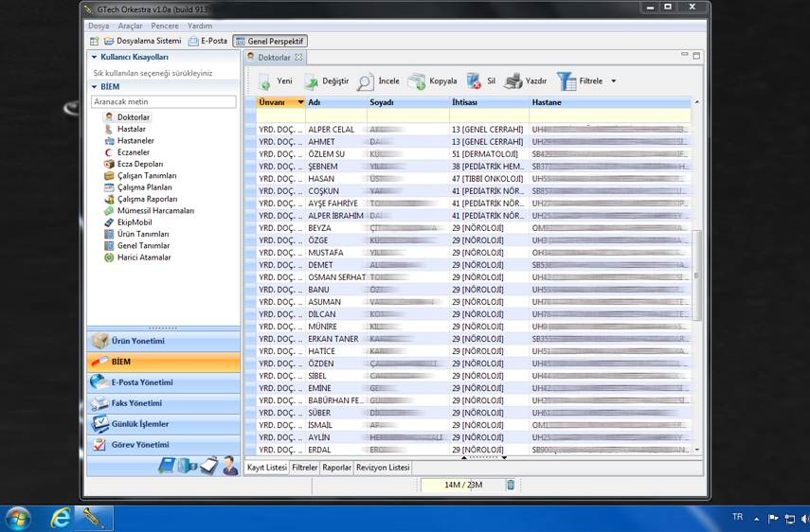The height and width of the screenshot is (532, 810).
Task: Click the blue book icon below modules
Action: [168, 466]
